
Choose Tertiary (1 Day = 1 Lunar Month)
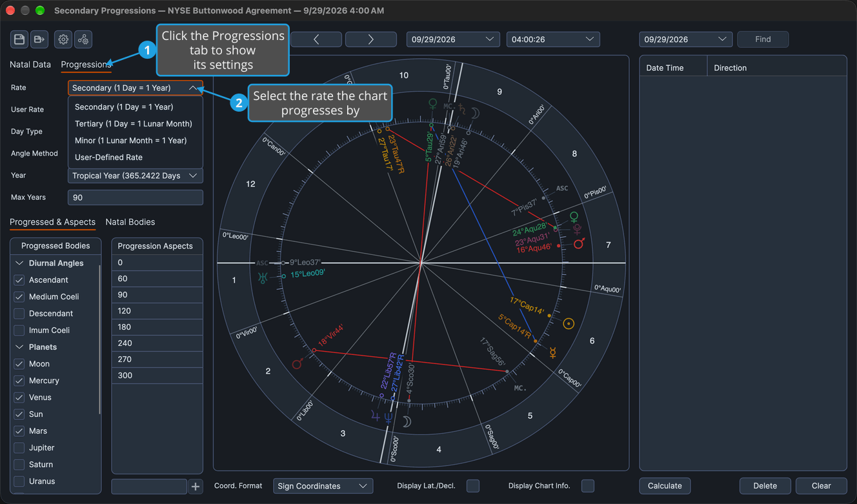coord(134,124)
